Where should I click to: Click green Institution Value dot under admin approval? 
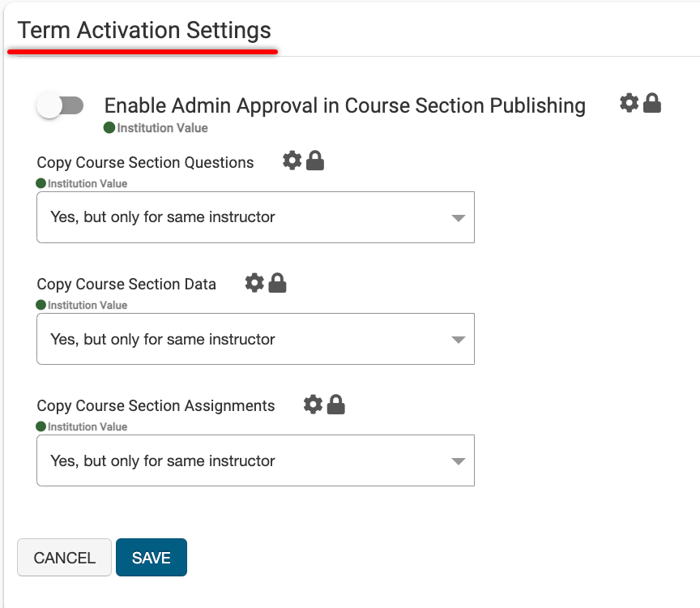point(109,128)
